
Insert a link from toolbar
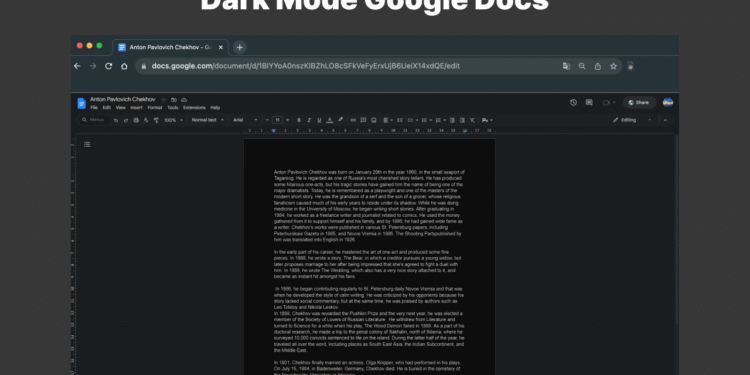353,120
